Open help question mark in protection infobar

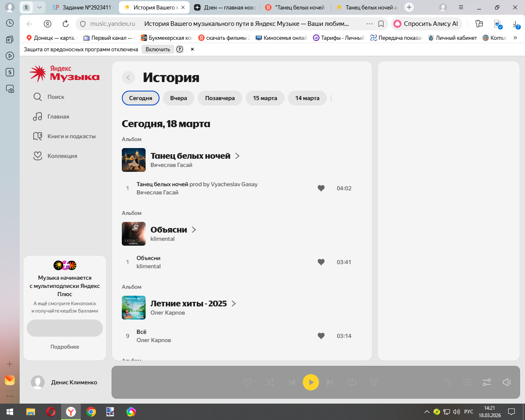(x=180, y=49)
